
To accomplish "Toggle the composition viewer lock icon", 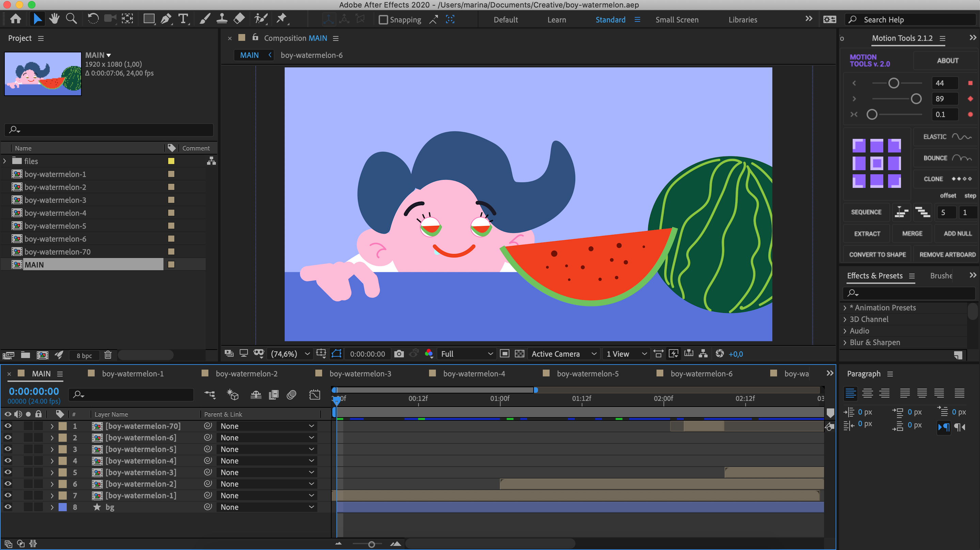I will tap(255, 37).
